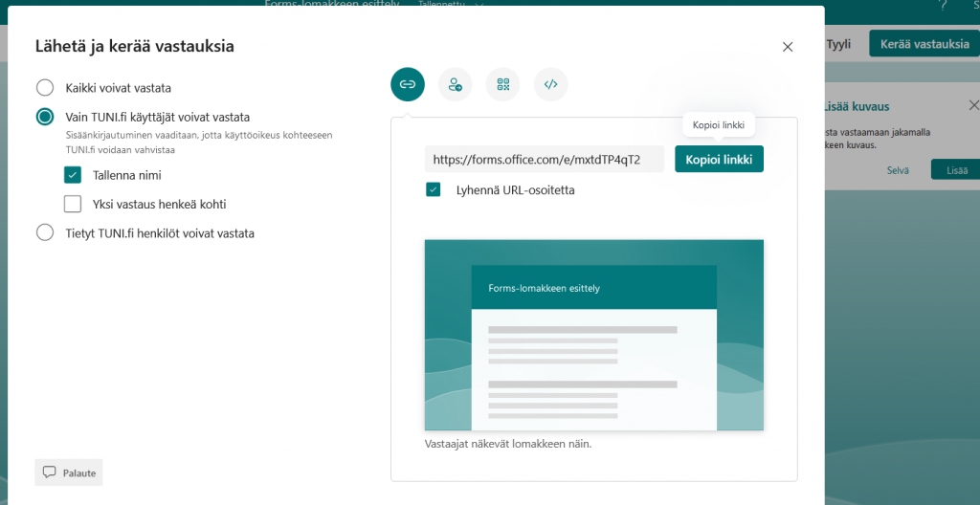
Task: Select Vain TUNI.fi käyttäjät voivat vastata
Action: point(45,117)
